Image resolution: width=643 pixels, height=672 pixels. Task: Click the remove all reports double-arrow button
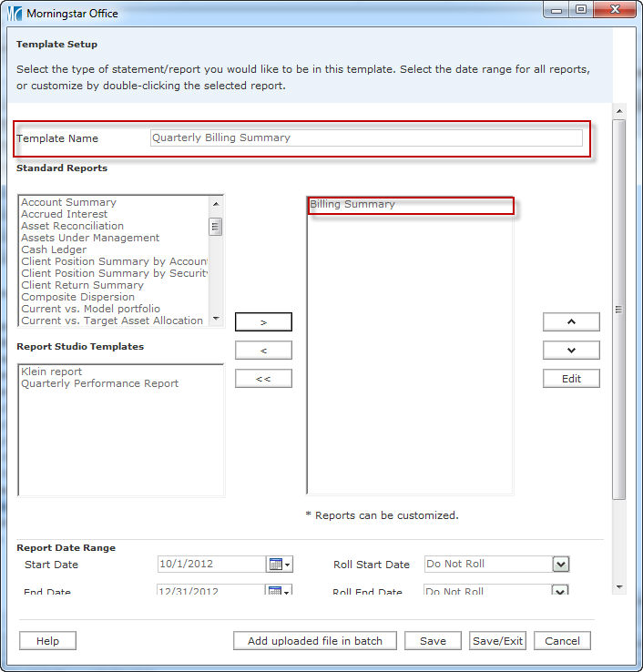tap(263, 379)
